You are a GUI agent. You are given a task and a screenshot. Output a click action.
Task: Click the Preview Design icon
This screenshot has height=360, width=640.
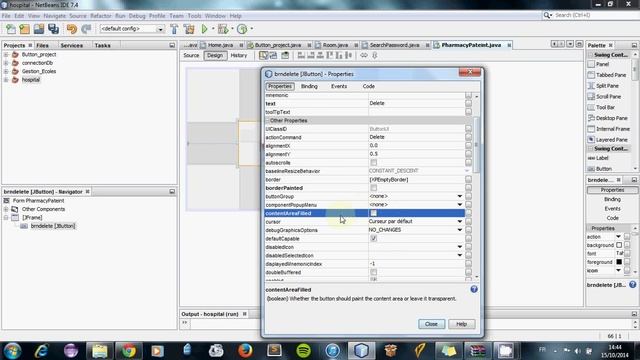[285, 56]
